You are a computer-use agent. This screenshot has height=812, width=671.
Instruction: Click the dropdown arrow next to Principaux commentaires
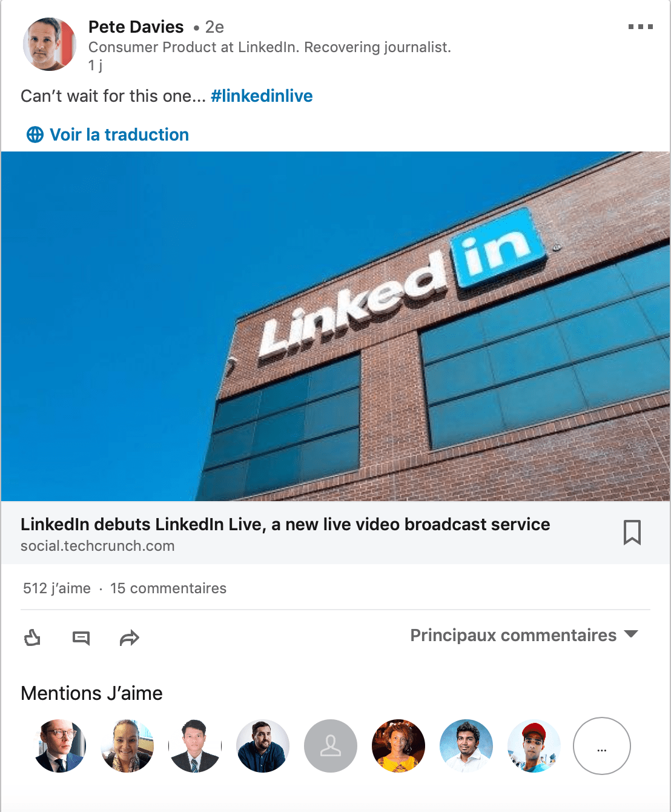631,634
